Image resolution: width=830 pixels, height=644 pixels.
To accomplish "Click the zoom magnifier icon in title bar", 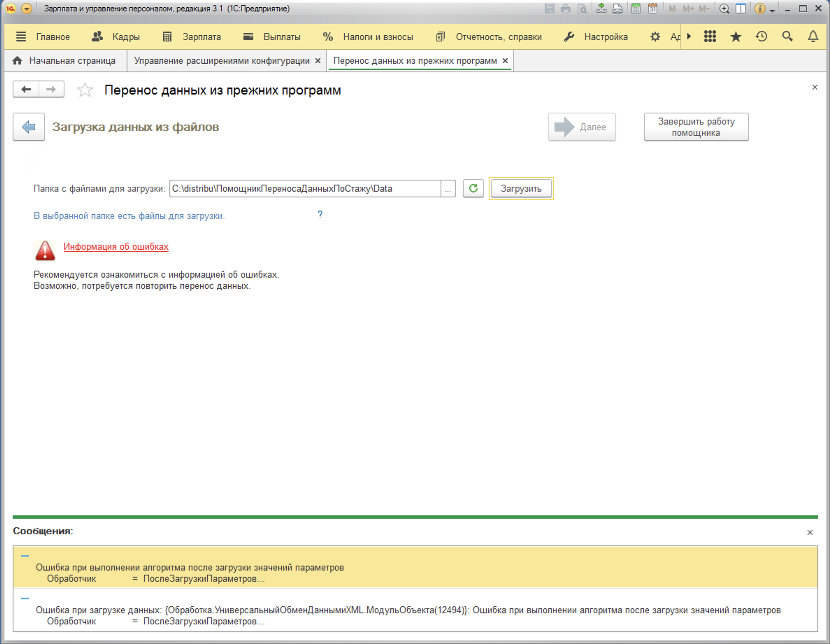I will 724,8.
